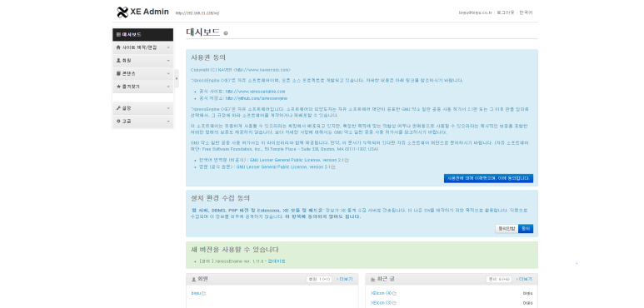Click author bigju on XEIcon (4) row
The width and height of the screenshot is (644, 308).
[527, 293]
